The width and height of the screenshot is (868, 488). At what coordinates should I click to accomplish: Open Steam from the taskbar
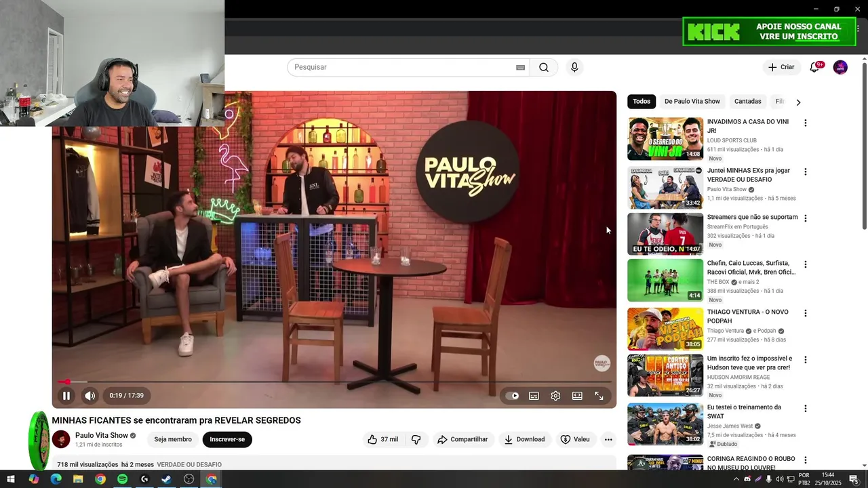pos(167,479)
